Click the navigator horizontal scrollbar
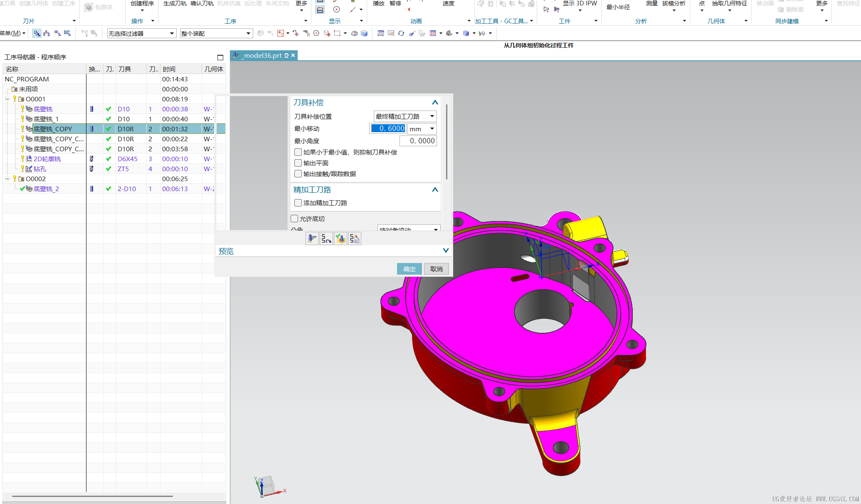Viewport: 861px width, 504px height. coord(92,496)
